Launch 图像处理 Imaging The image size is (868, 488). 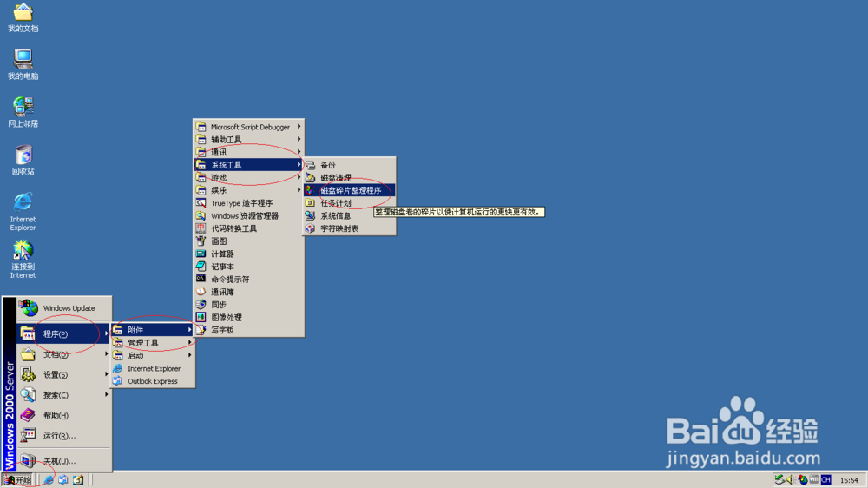248,318
